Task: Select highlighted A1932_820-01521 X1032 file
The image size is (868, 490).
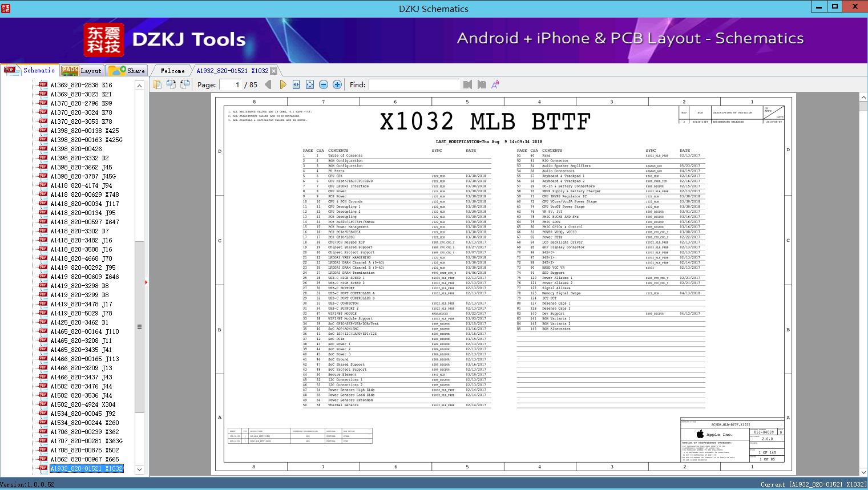Action: pos(86,468)
